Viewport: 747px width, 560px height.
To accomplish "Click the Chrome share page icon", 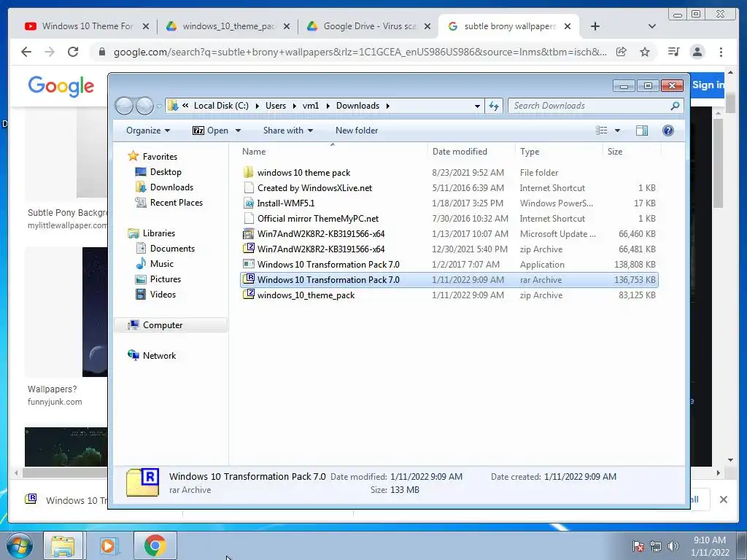I will coord(622,52).
